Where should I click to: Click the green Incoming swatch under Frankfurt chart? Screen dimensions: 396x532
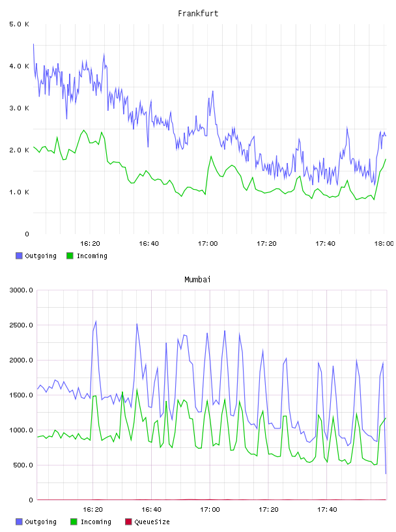click(70, 256)
